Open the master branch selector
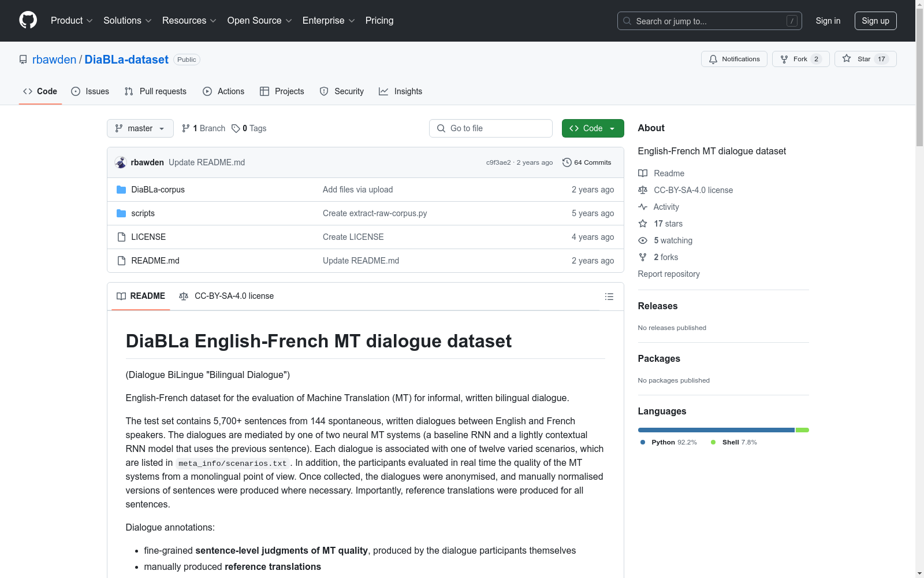Viewport: 924px width, 578px height. pos(140,128)
